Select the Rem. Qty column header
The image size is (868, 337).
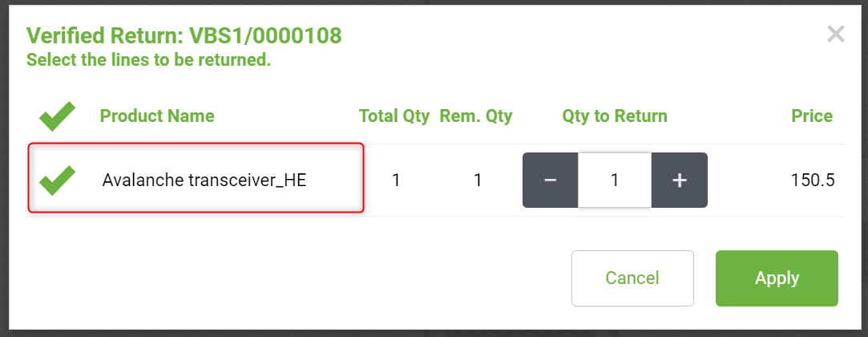tap(476, 116)
